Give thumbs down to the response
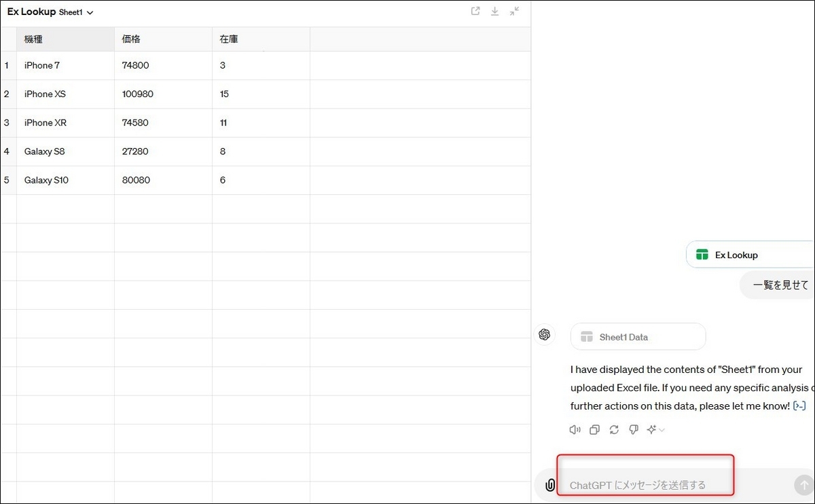Screen dimensions: 815x504 (x=634, y=429)
